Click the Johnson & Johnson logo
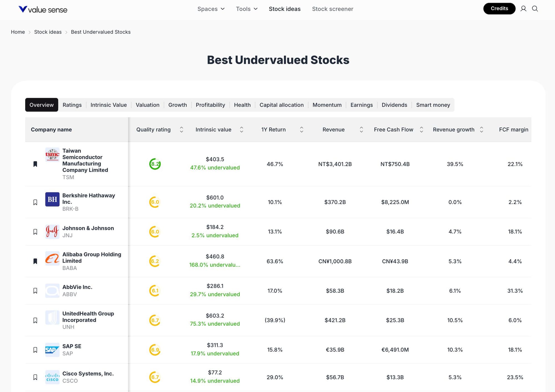555x392 pixels. (x=52, y=231)
